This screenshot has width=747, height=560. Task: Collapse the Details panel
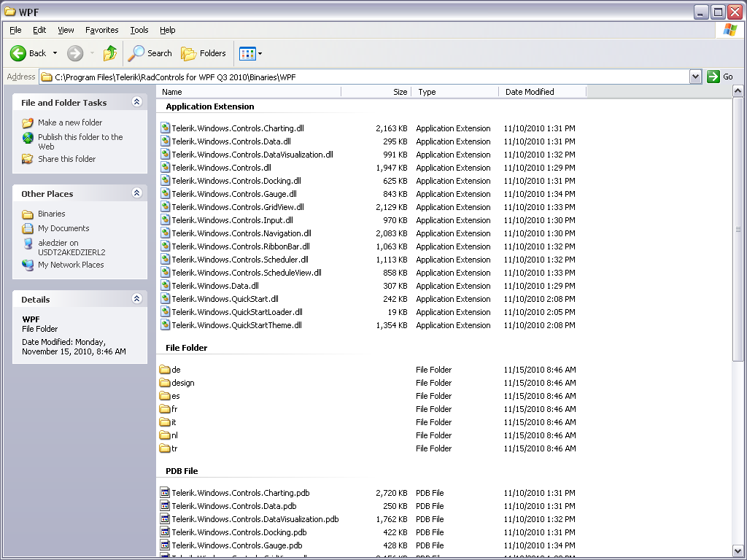[136, 299]
